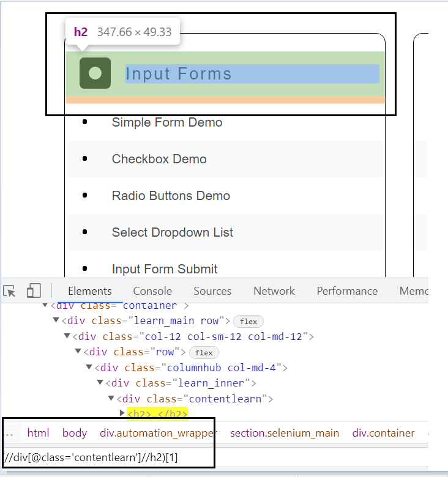Activate the inspect element picker icon

10,291
